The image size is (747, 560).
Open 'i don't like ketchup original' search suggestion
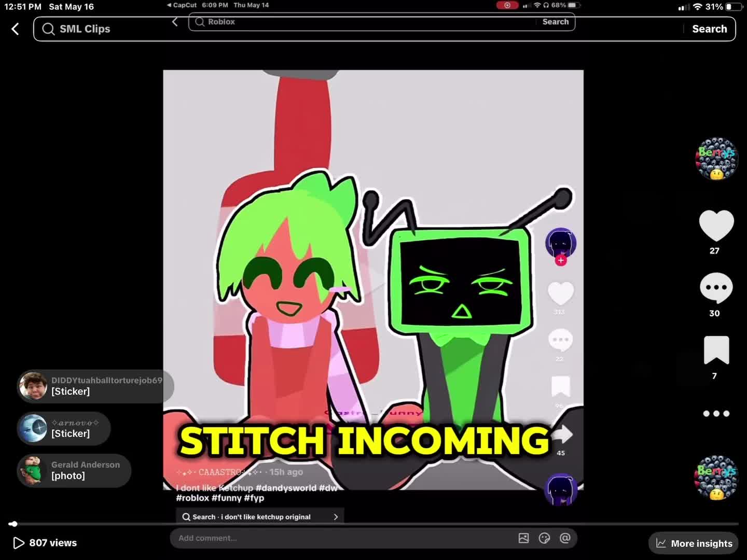tap(260, 517)
